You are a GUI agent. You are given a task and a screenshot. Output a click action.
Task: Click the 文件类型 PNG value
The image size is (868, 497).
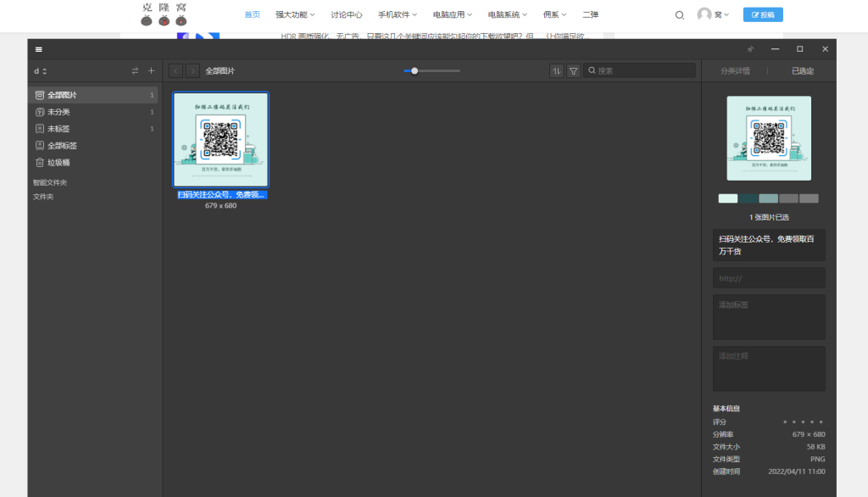coord(818,460)
